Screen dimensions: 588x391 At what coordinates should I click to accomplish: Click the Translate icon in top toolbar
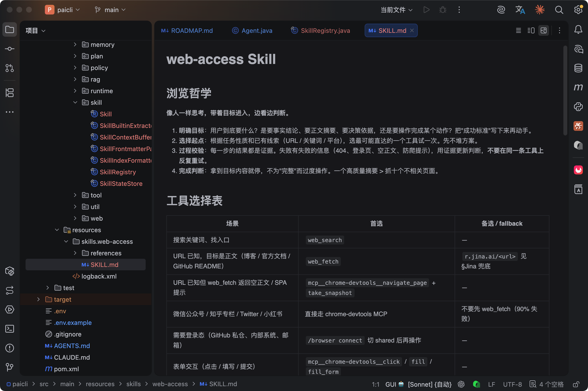(x=520, y=10)
